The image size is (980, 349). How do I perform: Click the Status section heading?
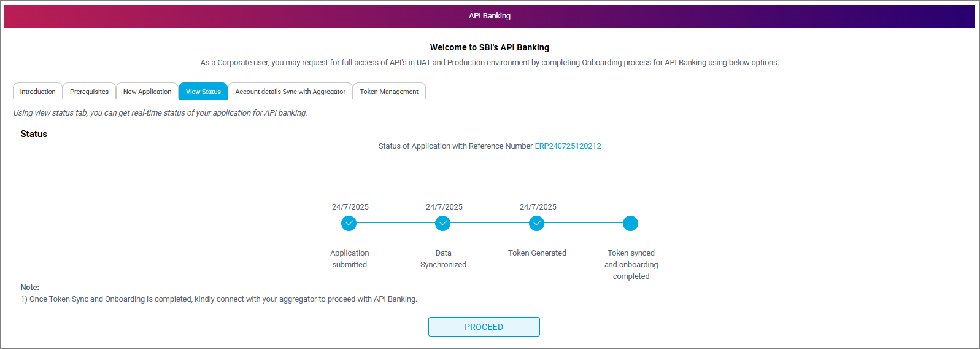[x=34, y=134]
